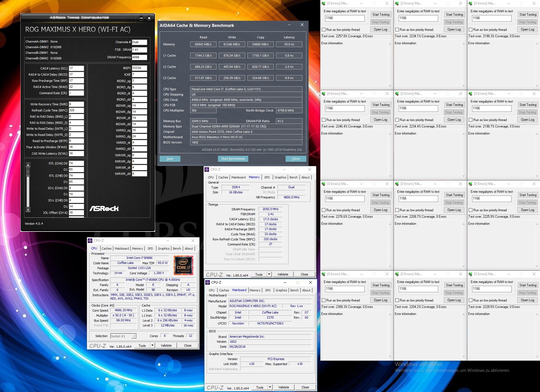Viewport: 540px width, 392px height.
Task: Click the MemTest title icon in the 2228.5% coverage window
Action: coord(470,274)
